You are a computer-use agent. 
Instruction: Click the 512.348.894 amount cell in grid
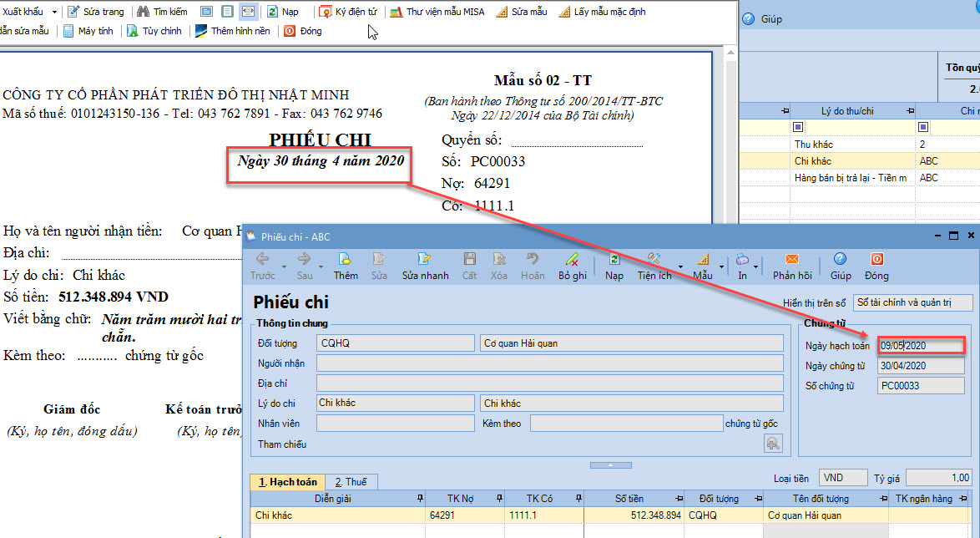point(634,515)
